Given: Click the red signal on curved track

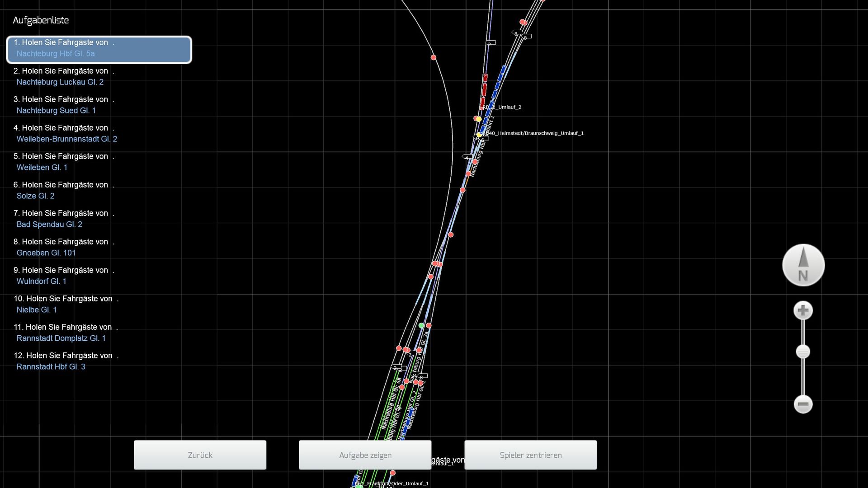Looking at the screenshot, I should [434, 57].
